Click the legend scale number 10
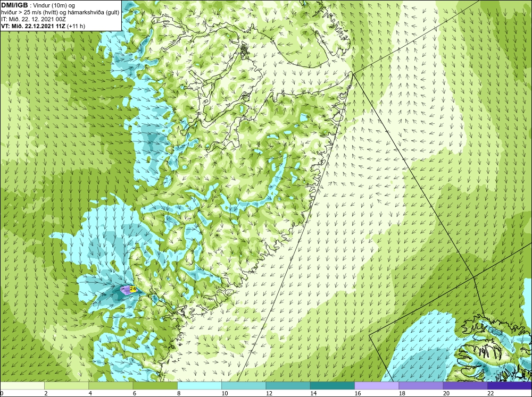532x397 pixels. (225, 393)
